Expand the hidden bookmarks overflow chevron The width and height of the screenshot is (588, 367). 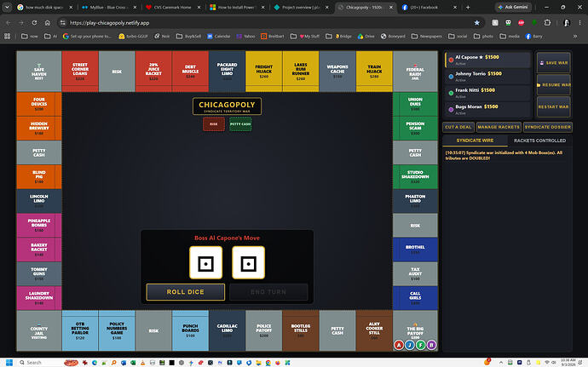(575, 36)
